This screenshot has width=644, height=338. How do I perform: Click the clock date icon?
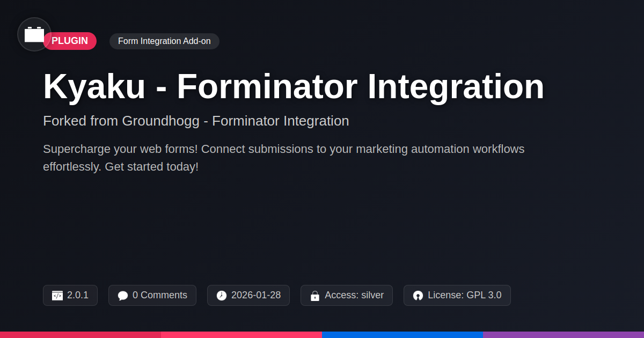click(222, 296)
